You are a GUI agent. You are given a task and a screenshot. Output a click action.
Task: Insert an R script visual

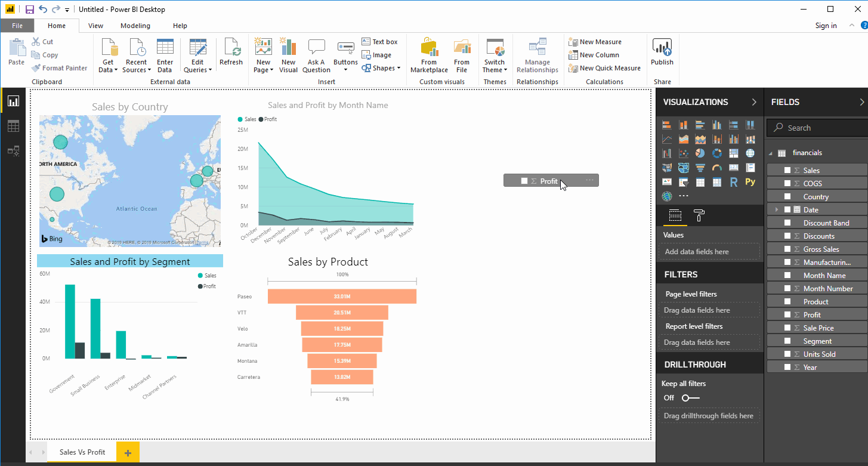[734, 182]
